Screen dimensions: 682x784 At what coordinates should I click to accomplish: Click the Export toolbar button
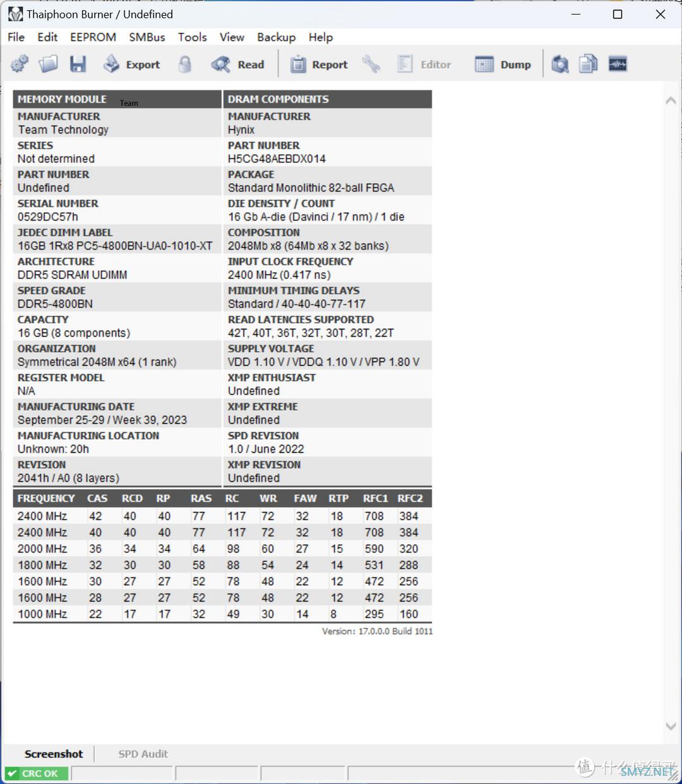coord(132,64)
